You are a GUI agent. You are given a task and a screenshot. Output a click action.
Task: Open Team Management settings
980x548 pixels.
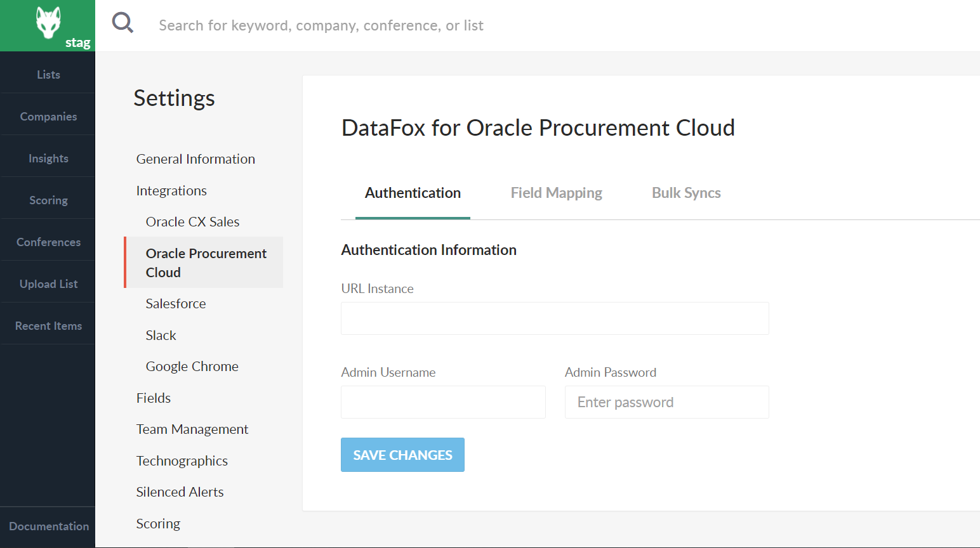click(x=192, y=429)
